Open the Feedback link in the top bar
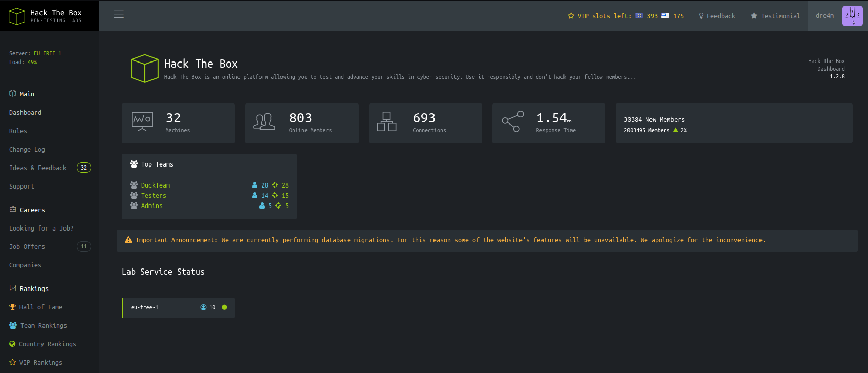 pos(721,16)
